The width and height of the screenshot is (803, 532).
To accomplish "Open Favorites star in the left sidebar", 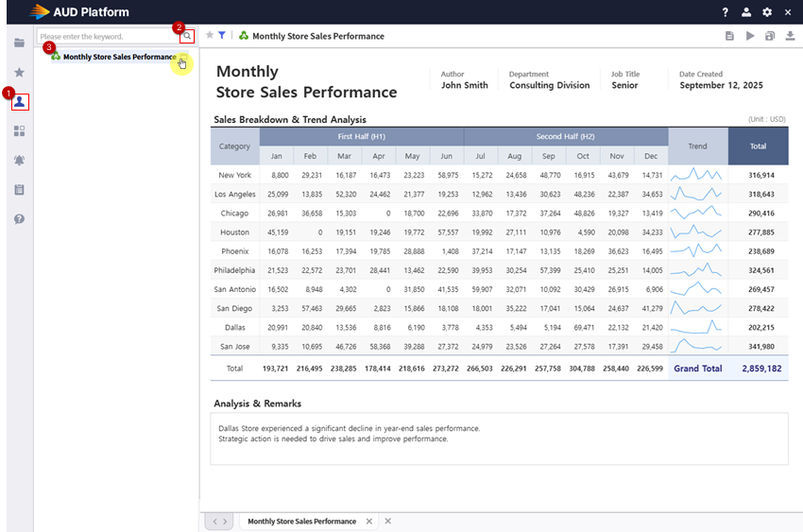I will [x=19, y=72].
